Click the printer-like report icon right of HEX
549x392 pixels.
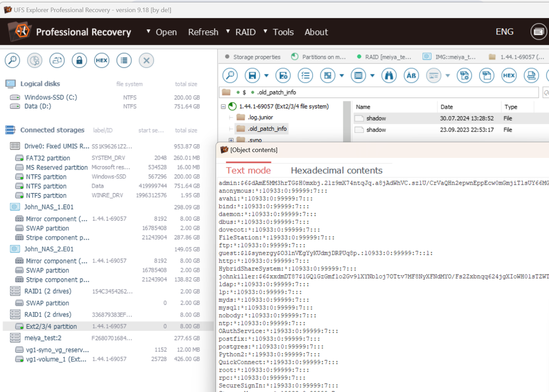pyautogui.click(x=531, y=76)
